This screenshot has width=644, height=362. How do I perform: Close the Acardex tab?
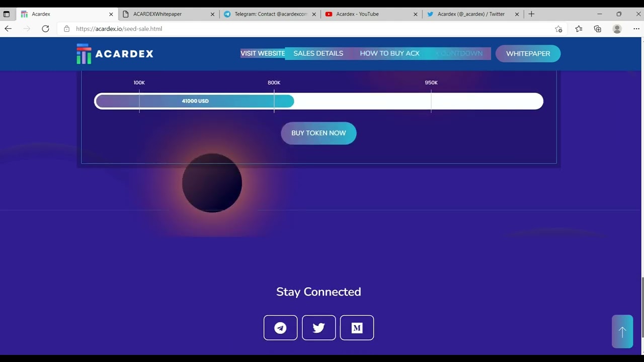111,14
